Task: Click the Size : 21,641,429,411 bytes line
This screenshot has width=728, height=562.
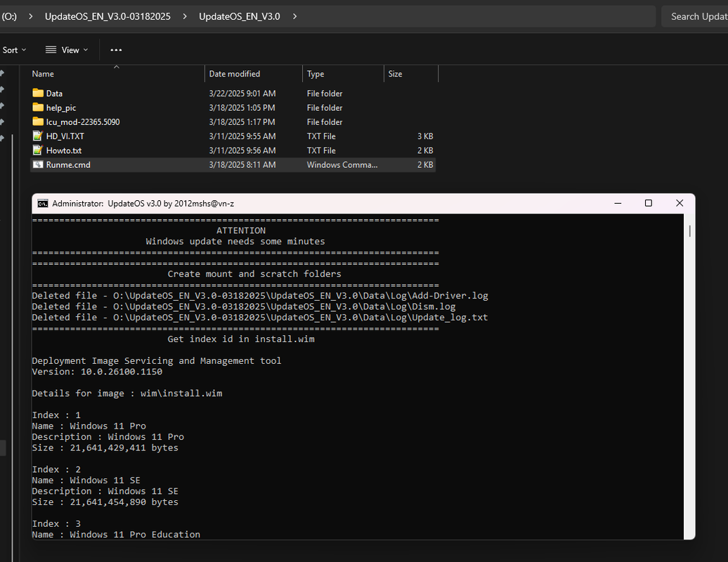Action: point(105,447)
